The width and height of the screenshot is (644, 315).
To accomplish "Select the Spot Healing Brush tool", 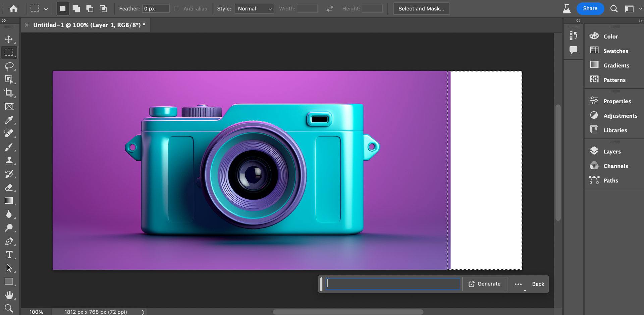I will click(9, 133).
